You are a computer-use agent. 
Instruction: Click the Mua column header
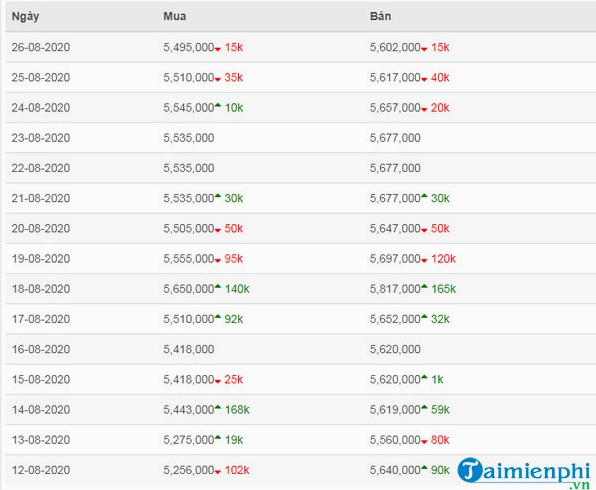tap(175, 16)
